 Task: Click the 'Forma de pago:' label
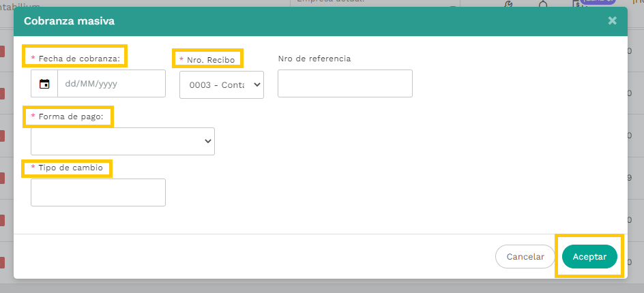pyautogui.click(x=71, y=117)
